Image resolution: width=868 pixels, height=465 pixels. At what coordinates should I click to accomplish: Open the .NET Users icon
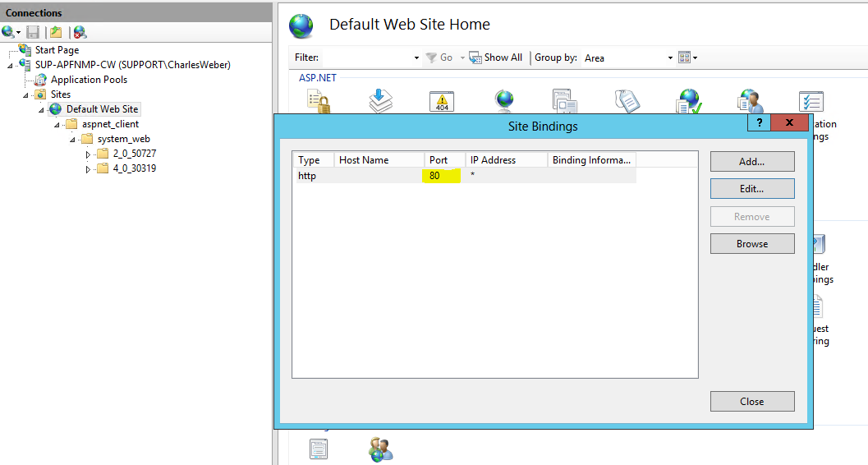(751, 101)
